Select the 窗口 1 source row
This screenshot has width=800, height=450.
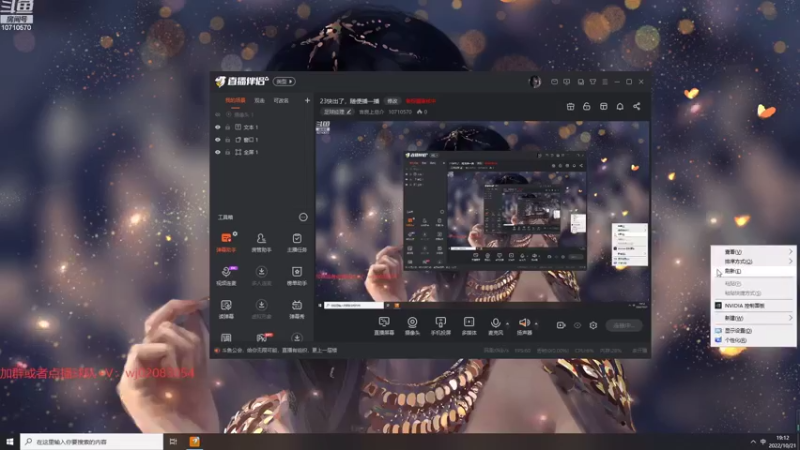pyautogui.click(x=261, y=140)
